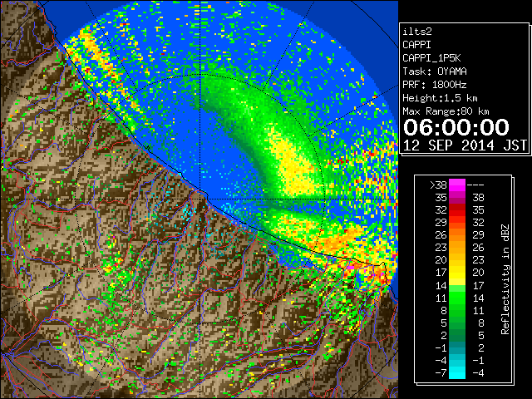Click the "Task: OYAMA" line
The image size is (532, 399).
(435, 71)
